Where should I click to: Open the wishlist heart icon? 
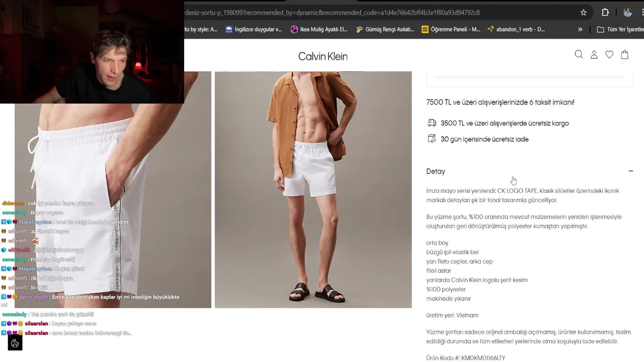pos(609,54)
